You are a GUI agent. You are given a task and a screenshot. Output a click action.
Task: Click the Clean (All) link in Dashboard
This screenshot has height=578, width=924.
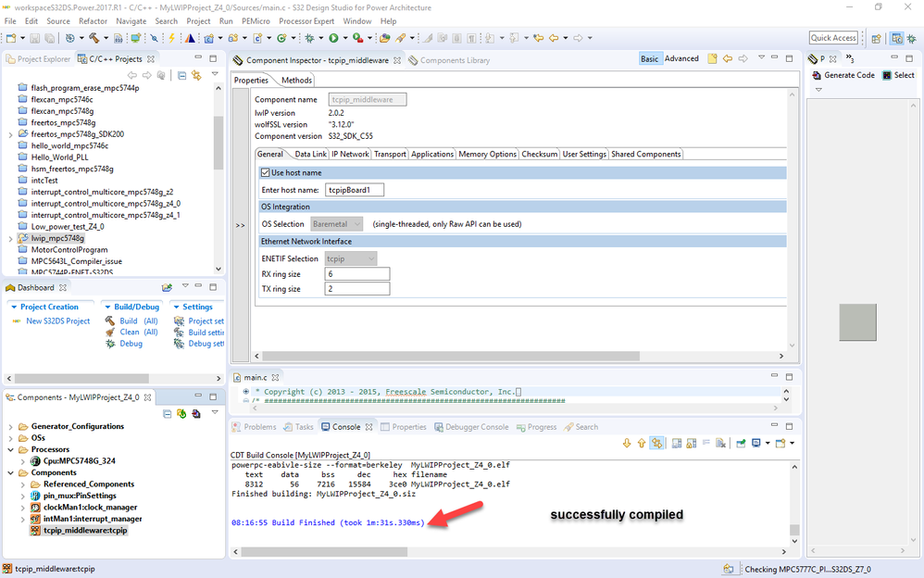pyautogui.click(x=139, y=332)
